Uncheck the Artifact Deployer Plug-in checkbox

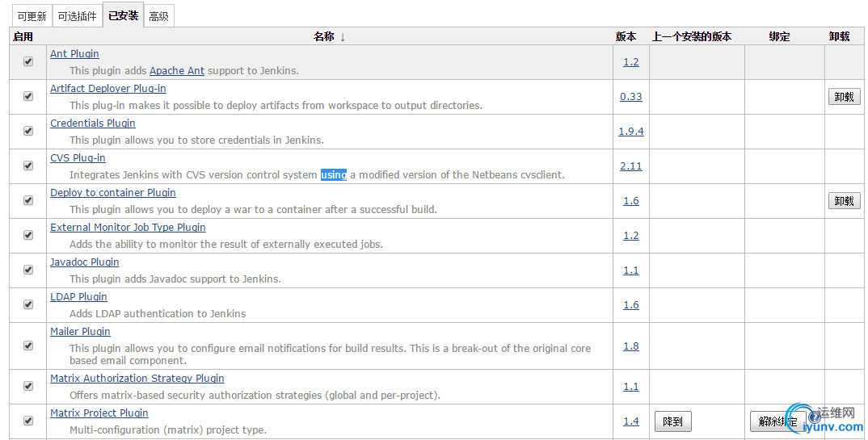[28, 96]
